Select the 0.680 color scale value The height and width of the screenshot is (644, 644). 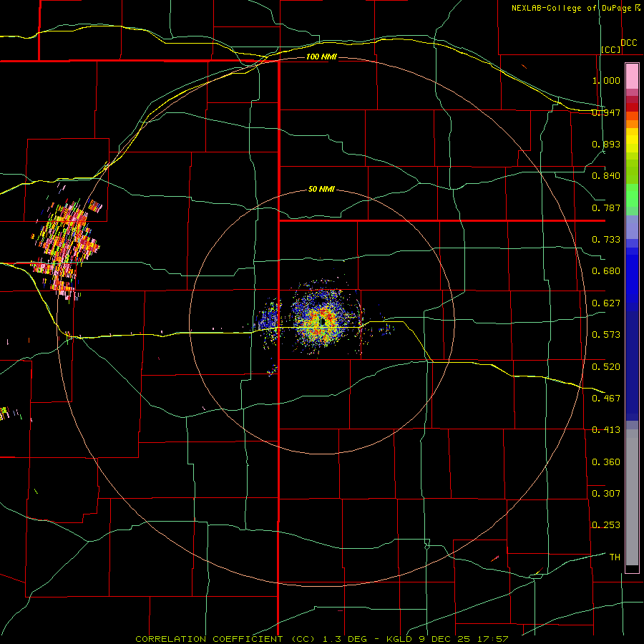[x=606, y=271]
